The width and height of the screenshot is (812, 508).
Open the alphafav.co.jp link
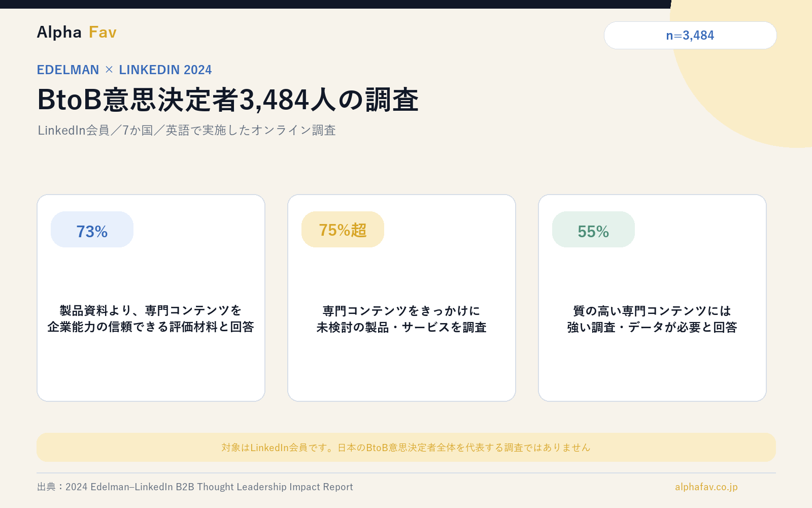point(706,487)
